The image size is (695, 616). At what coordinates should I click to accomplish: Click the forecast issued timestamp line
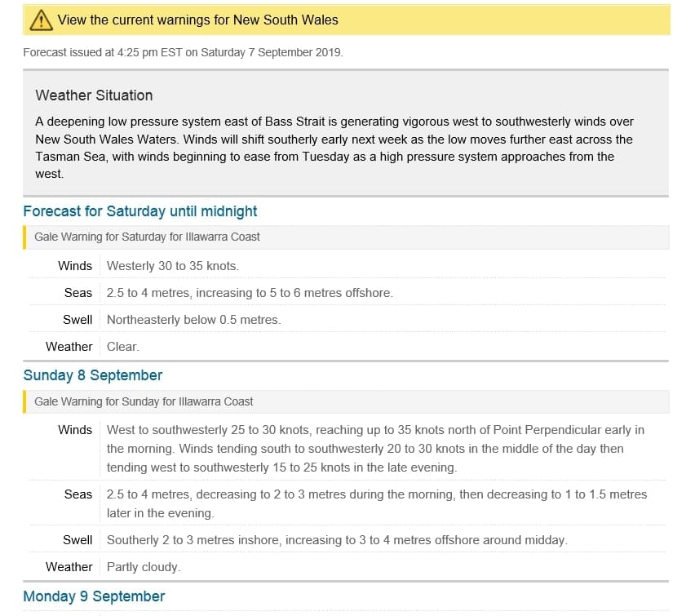(x=183, y=52)
